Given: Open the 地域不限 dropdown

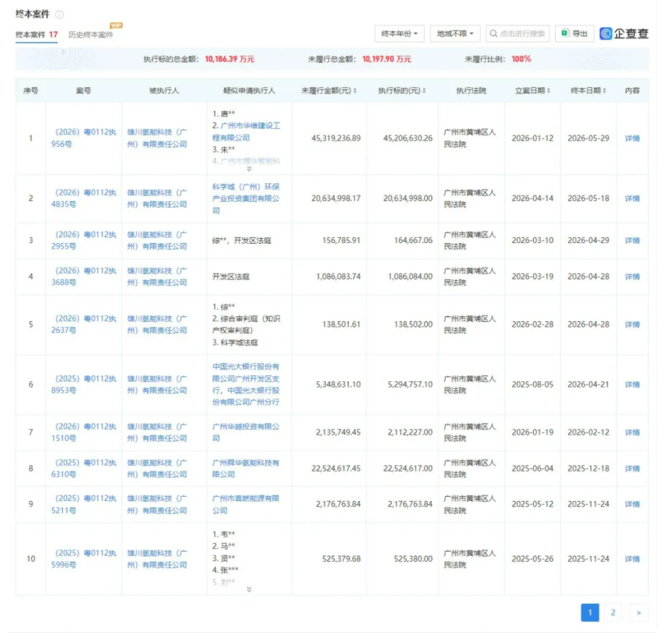Looking at the screenshot, I should click(x=455, y=34).
